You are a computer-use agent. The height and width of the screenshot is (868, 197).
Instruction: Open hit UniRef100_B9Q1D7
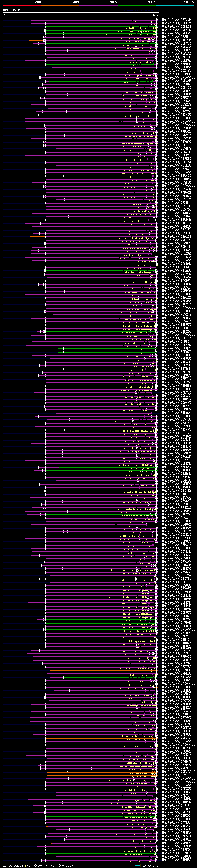(x=177, y=30)
